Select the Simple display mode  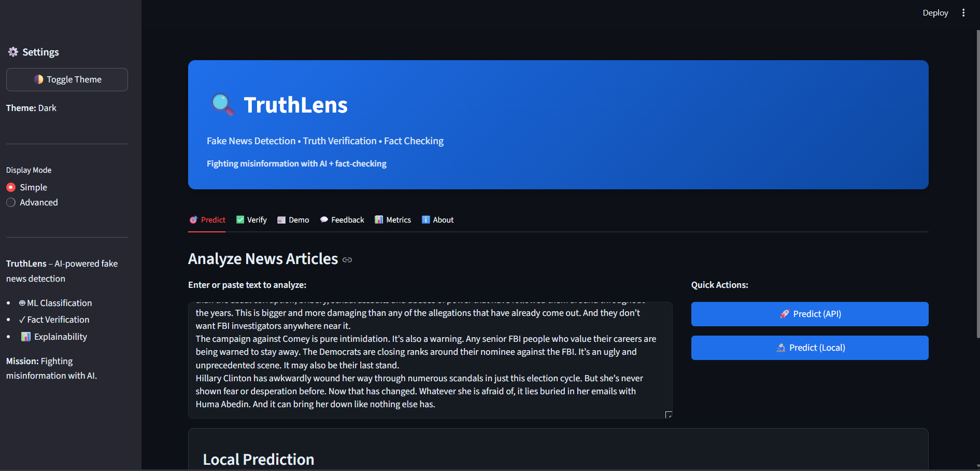click(x=11, y=187)
